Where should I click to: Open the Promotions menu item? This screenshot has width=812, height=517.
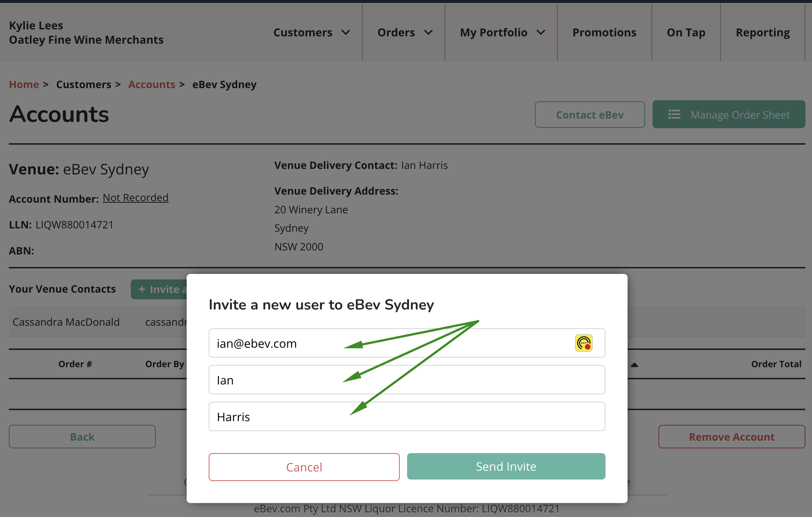[604, 33]
